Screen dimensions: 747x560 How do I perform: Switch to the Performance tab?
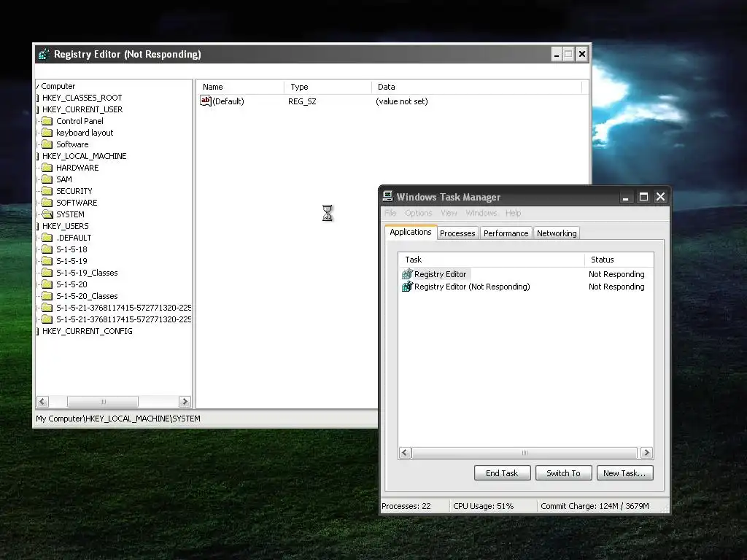click(x=506, y=233)
